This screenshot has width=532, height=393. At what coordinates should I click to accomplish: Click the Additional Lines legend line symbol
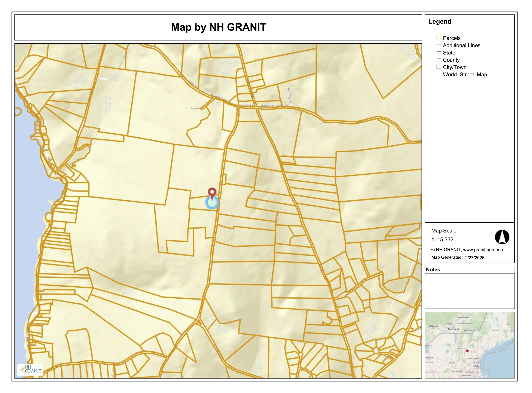439,45
